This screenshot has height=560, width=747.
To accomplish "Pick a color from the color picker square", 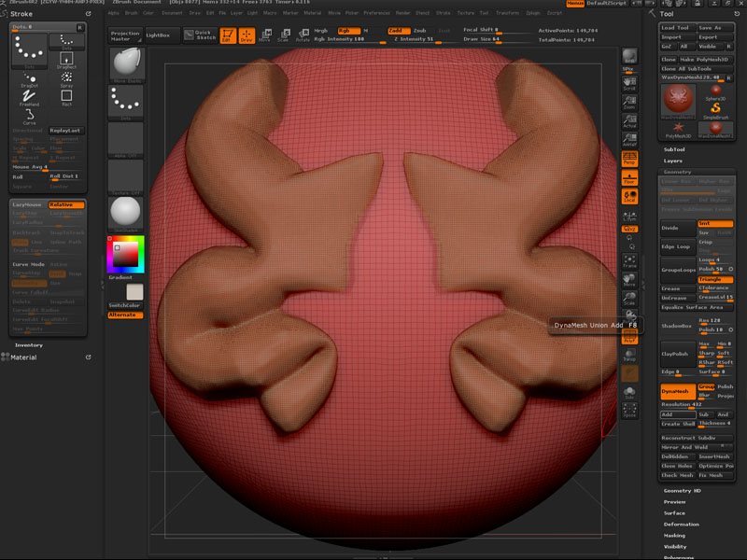I will coord(126,254).
